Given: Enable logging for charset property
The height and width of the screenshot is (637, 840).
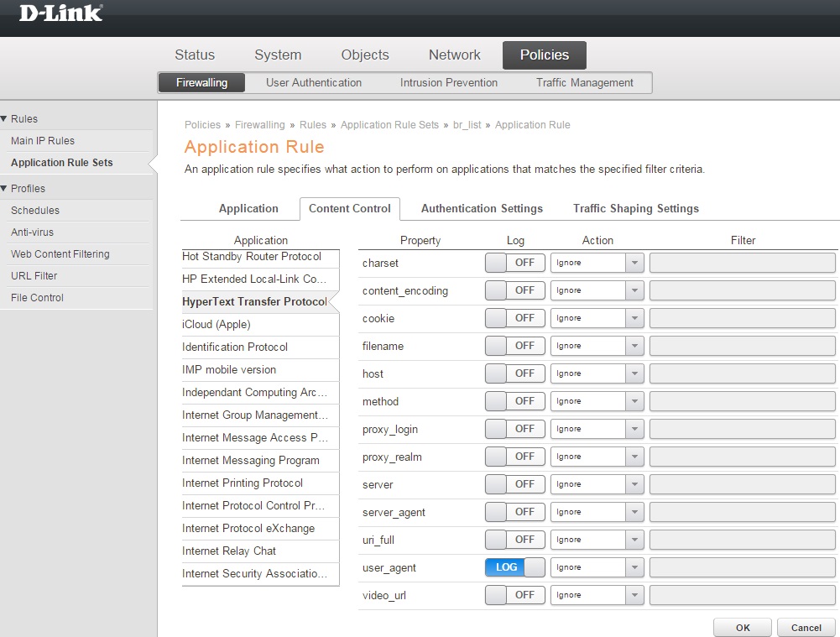Looking at the screenshot, I should [514, 263].
